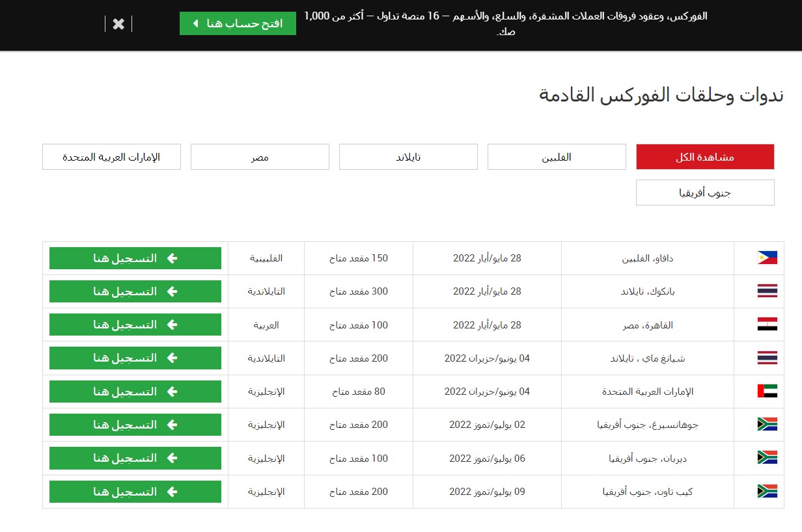802x532 pixels.
Task: Filter seminars by 'تايلاند'
Action: tap(408, 157)
